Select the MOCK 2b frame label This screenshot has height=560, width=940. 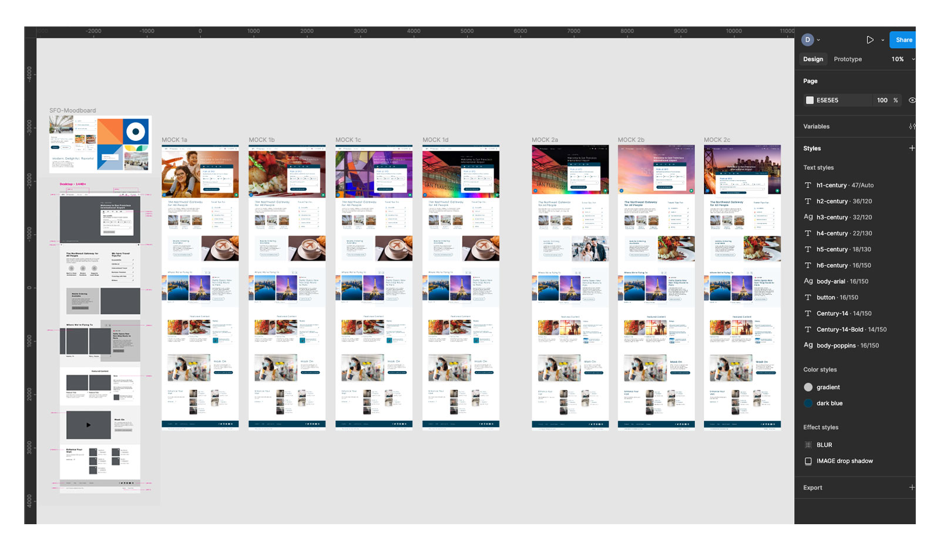point(631,140)
